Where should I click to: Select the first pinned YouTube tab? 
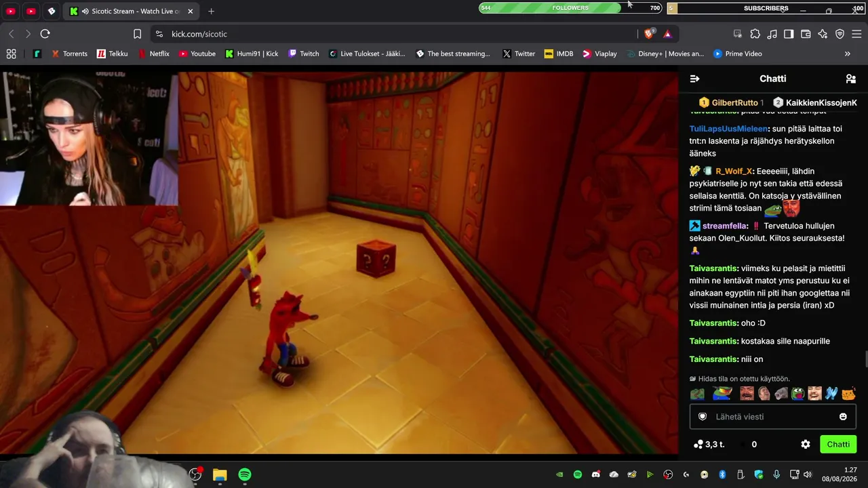pyautogui.click(x=11, y=12)
